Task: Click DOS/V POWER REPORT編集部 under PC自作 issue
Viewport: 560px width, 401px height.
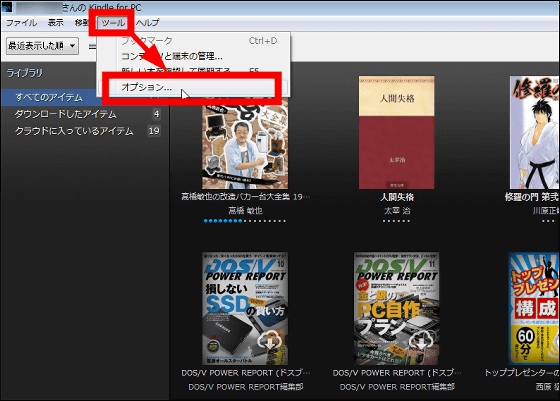Action: pos(397,387)
